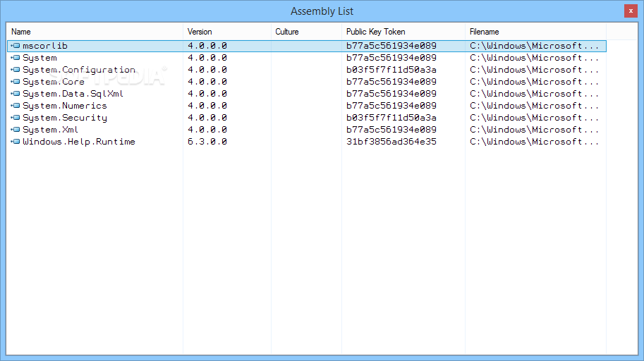Click version 4.0.0.0 in System.Core row

coord(207,82)
